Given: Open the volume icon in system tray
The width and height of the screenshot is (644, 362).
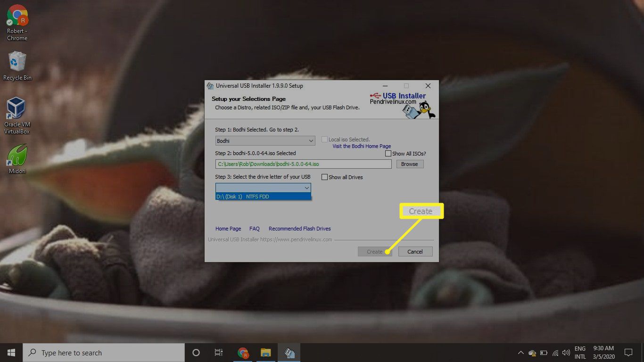Looking at the screenshot, I should pyautogui.click(x=566, y=353).
